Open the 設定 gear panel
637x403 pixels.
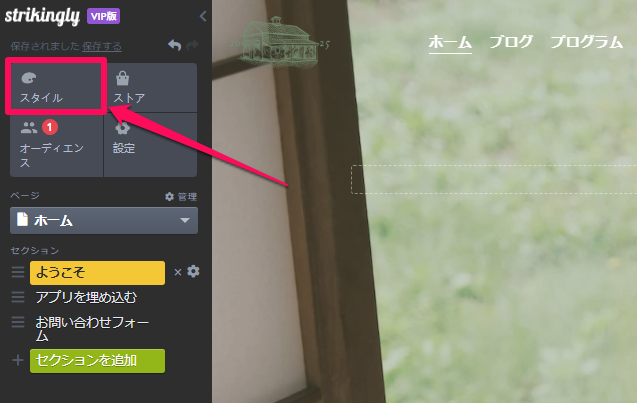pos(151,145)
